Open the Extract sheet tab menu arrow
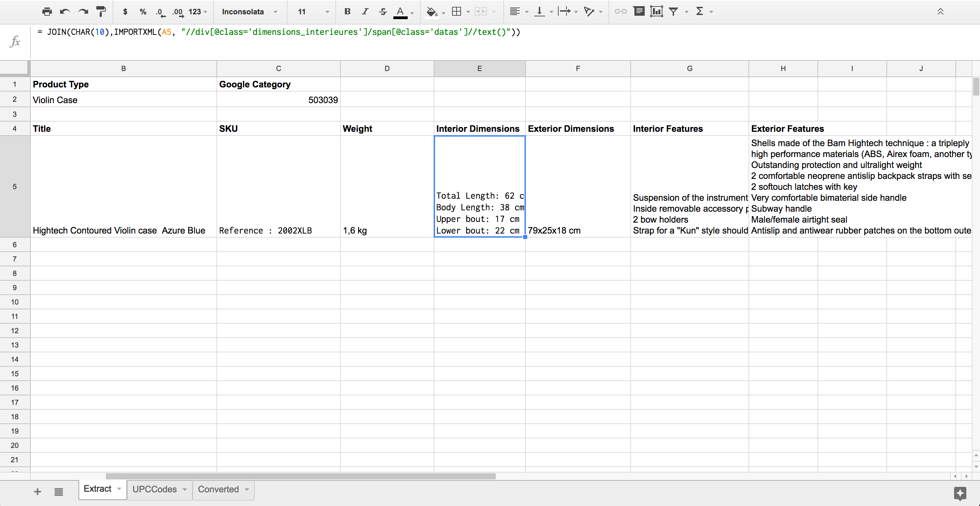Viewport: 980px width, 506px height. (119, 489)
